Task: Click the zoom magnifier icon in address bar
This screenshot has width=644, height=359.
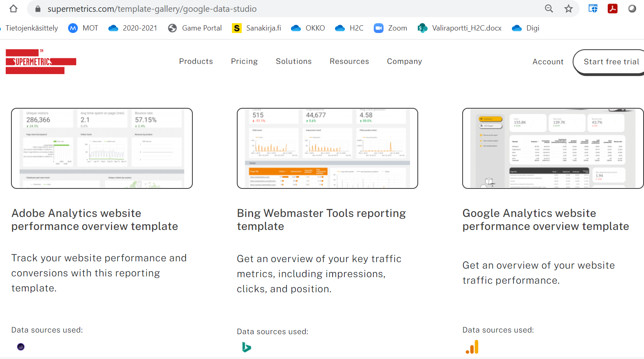Action: click(549, 9)
